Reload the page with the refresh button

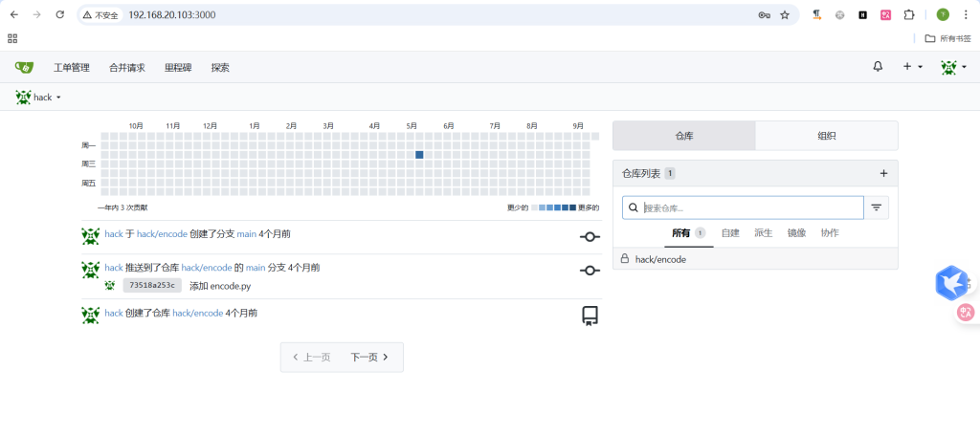tap(60, 15)
